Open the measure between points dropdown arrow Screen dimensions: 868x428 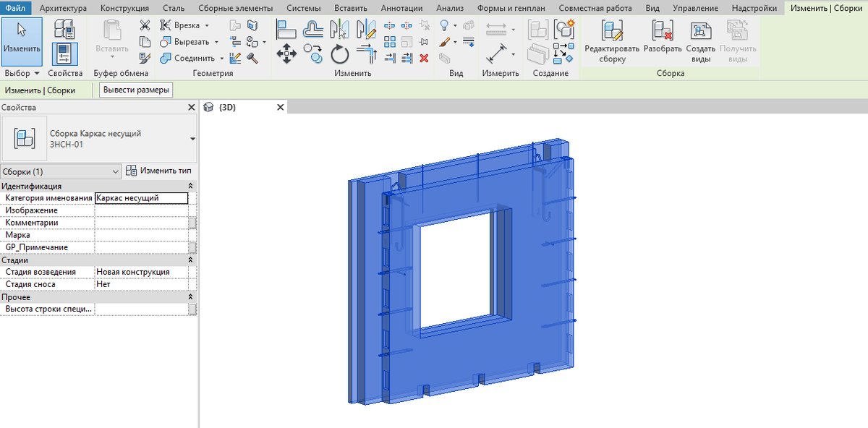tap(513, 30)
